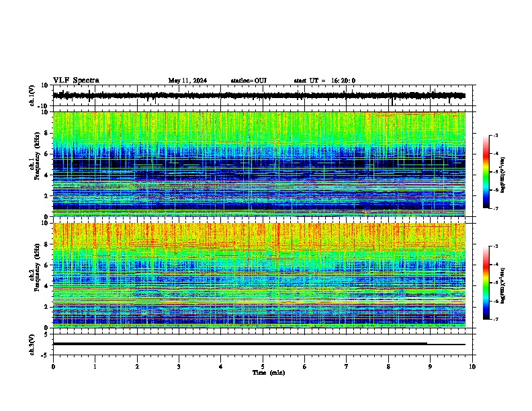The width and height of the screenshot is (532, 411).
Task: Click the "8" kHz tick on ch.1 spectrogram axis
Action: coord(47,133)
